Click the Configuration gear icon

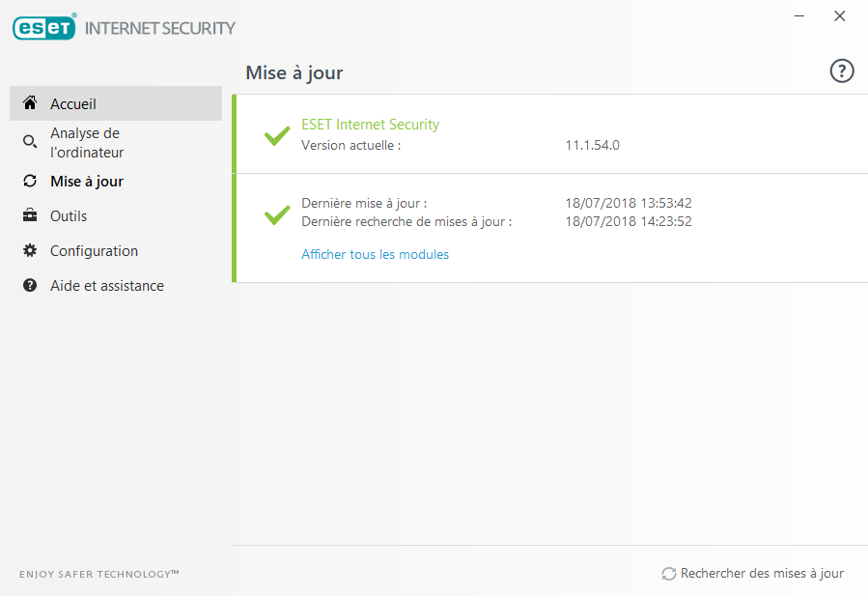tap(30, 251)
